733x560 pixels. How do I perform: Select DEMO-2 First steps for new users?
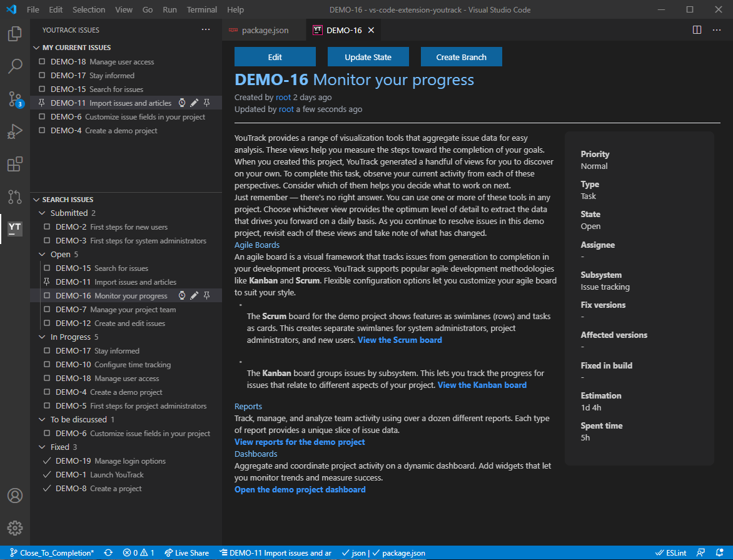[126, 227]
